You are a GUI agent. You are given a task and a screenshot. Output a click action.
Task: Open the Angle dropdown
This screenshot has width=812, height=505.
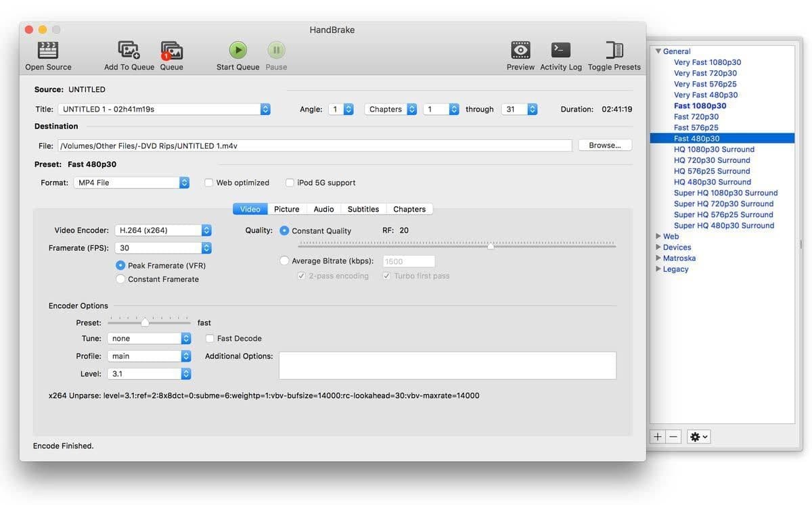point(341,109)
